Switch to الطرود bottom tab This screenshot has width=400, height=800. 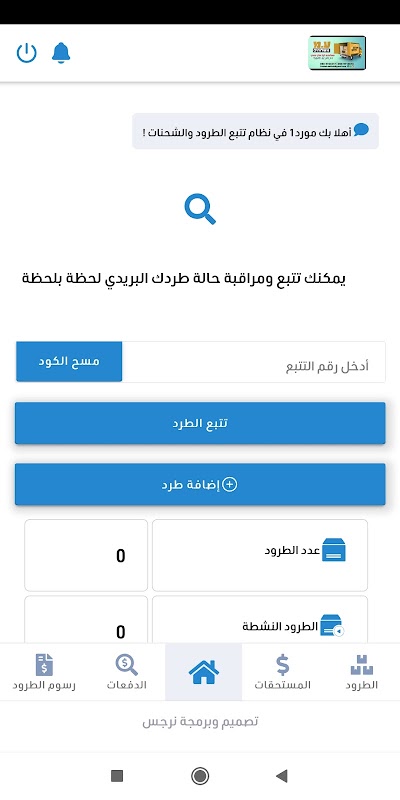pos(362,672)
